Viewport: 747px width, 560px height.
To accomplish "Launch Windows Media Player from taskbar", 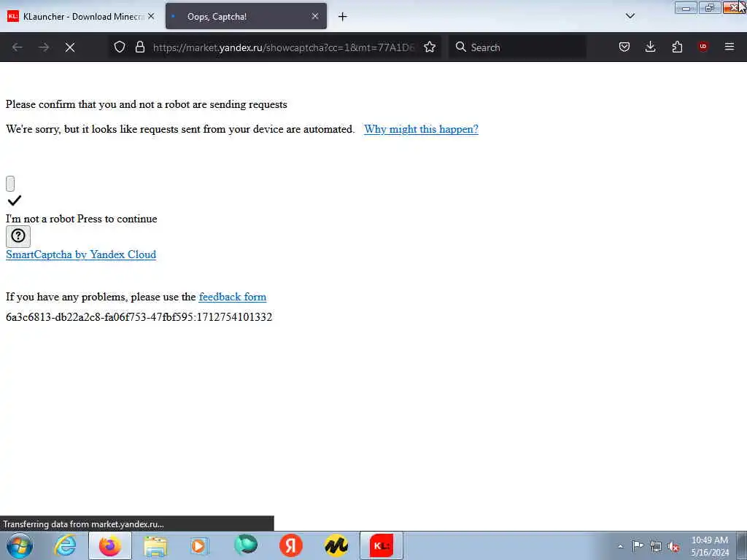I will click(x=199, y=545).
